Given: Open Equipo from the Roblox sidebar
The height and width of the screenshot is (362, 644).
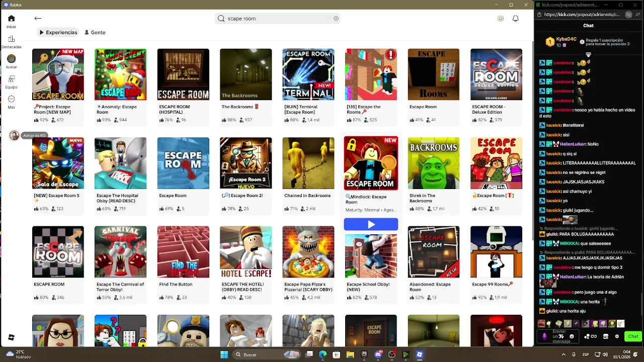Looking at the screenshot, I should point(11,82).
